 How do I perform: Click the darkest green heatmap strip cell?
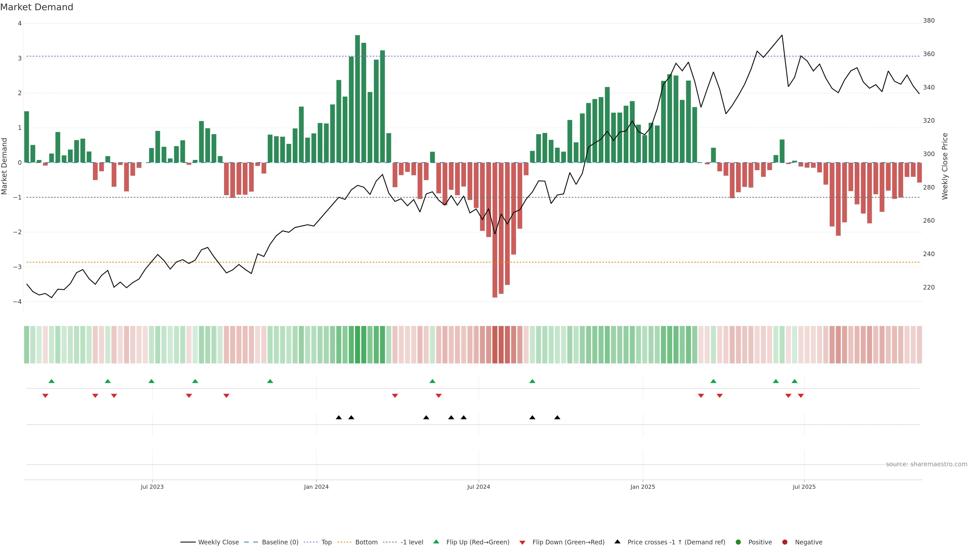point(358,345)
